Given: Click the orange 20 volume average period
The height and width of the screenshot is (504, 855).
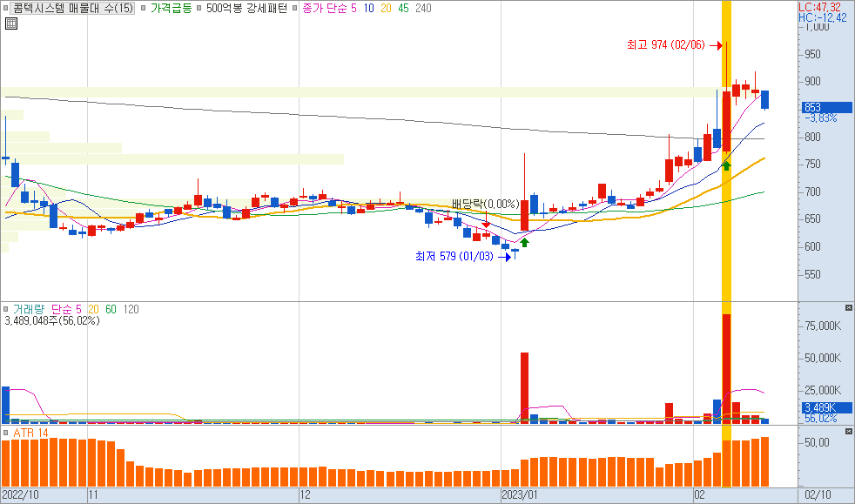Looking at the screenshot, I should click(93, 310).
